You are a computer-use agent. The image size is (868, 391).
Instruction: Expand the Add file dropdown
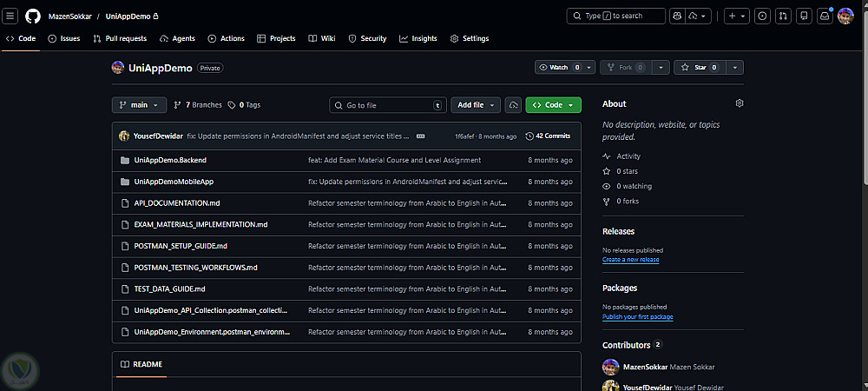pos(476,104)
